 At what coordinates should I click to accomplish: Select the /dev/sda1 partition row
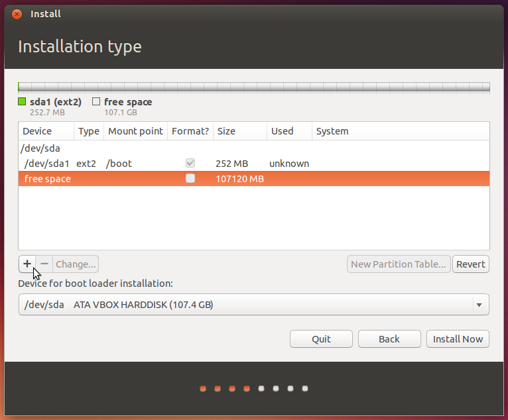point(254,164)
